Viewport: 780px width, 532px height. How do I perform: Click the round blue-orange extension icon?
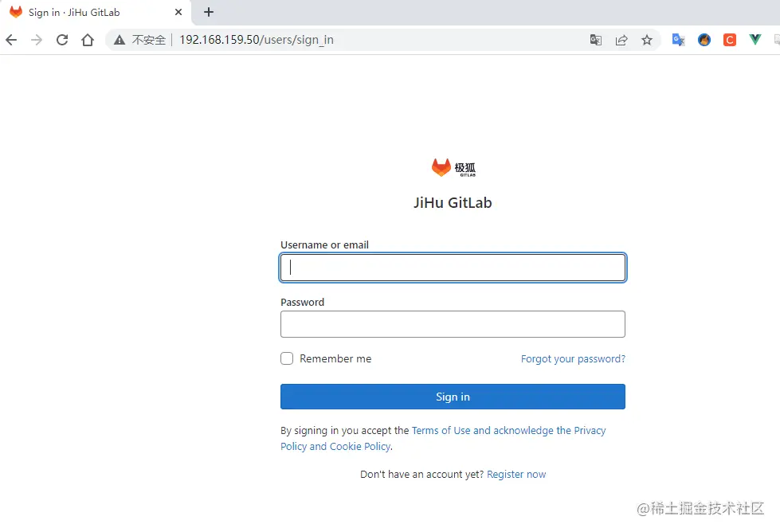tap(704, 40)
